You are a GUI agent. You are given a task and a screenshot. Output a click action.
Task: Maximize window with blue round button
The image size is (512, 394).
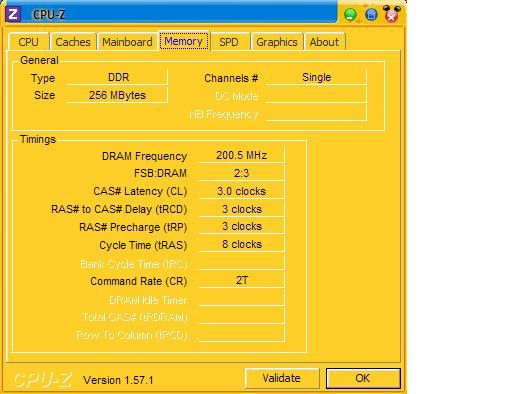coord(371,15)
